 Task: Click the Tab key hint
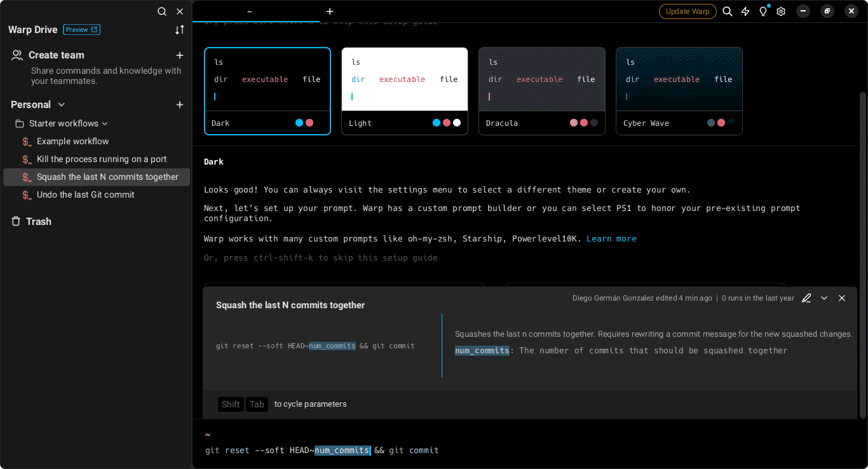[x=257, y=404]
